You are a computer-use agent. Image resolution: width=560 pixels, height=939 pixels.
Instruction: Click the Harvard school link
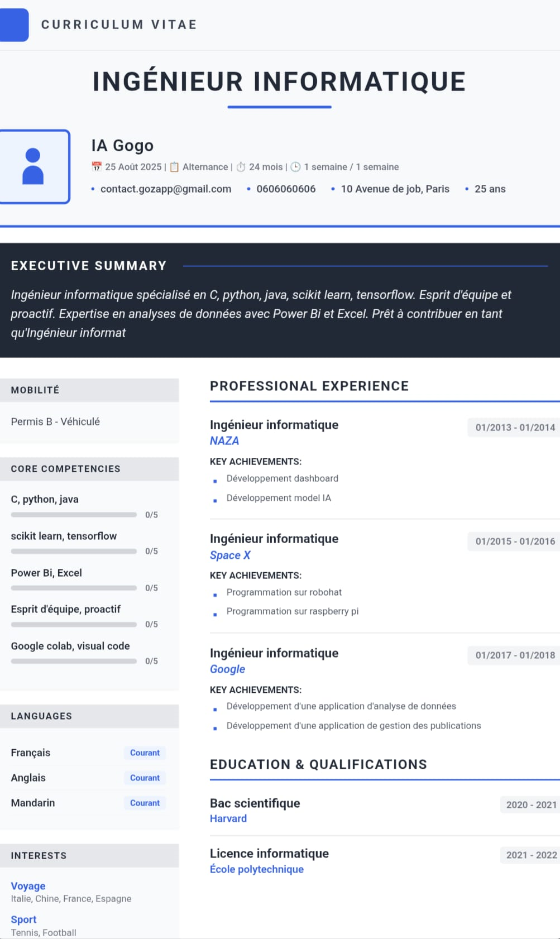(228, 819)
